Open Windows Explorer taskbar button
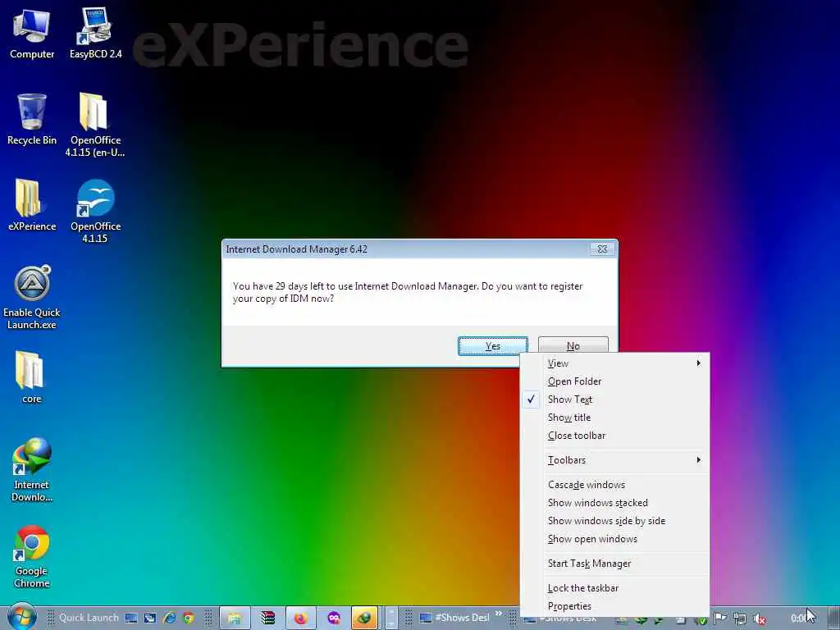 tap(235, 618)
